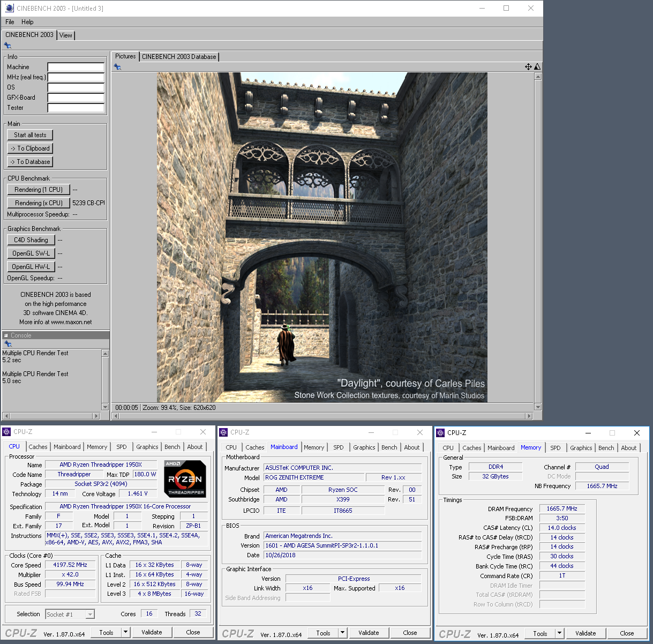Open Tools dropdown arrow in first CPU-Z window
The image size is (653, 644).
(125, 632)
